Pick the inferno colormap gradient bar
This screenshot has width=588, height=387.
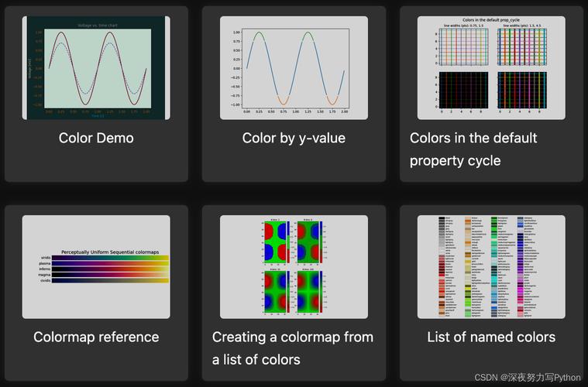(110, 269)
